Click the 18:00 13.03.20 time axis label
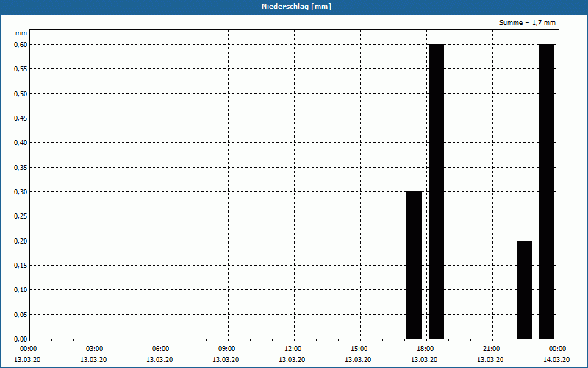This screenshot has height=368, width=588. coord(426,354)
